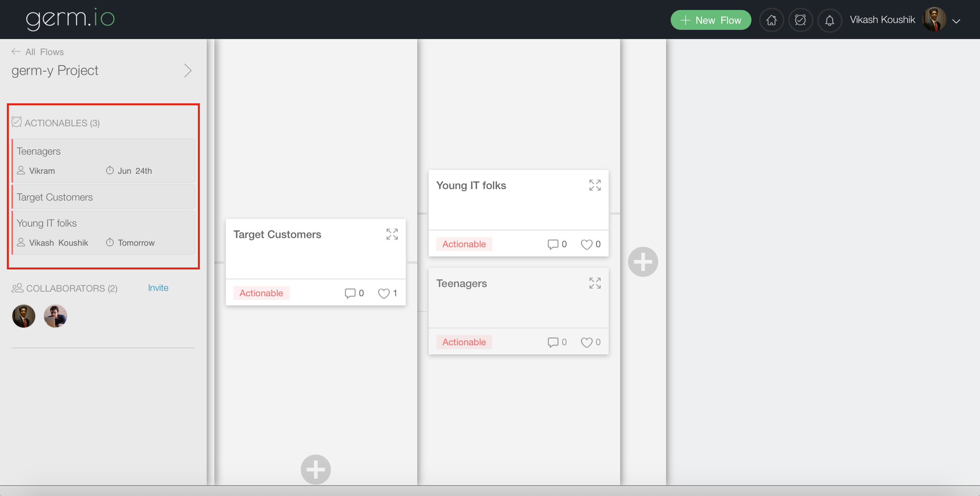Click the New Flow button
Image resolution: width=980 pixels, height=496 pixels.
710,20
